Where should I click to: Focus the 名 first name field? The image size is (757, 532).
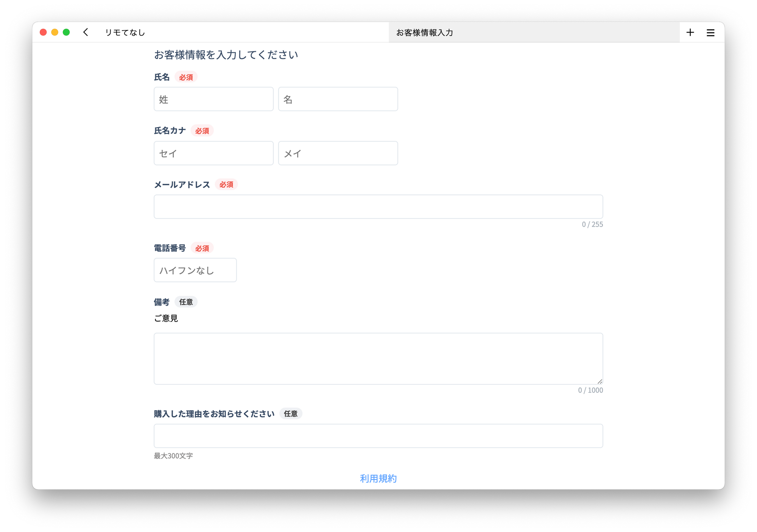[x=338, y=99]
